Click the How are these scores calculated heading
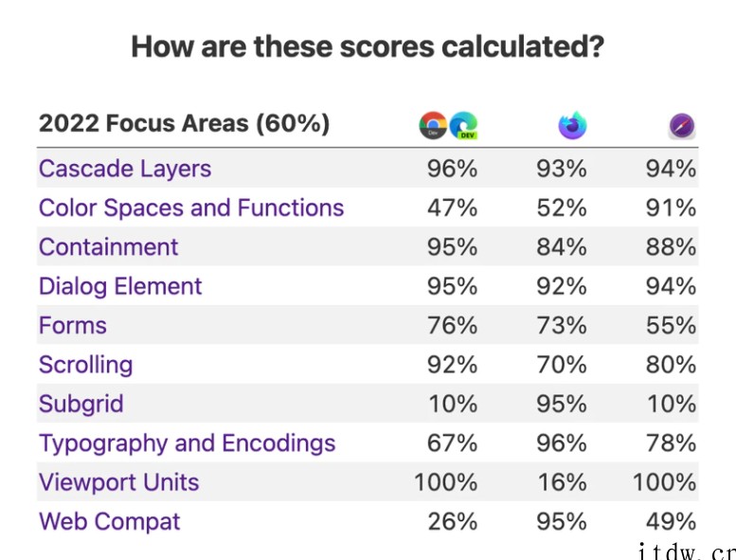736x560 pixels. click(x=368, y=47)
